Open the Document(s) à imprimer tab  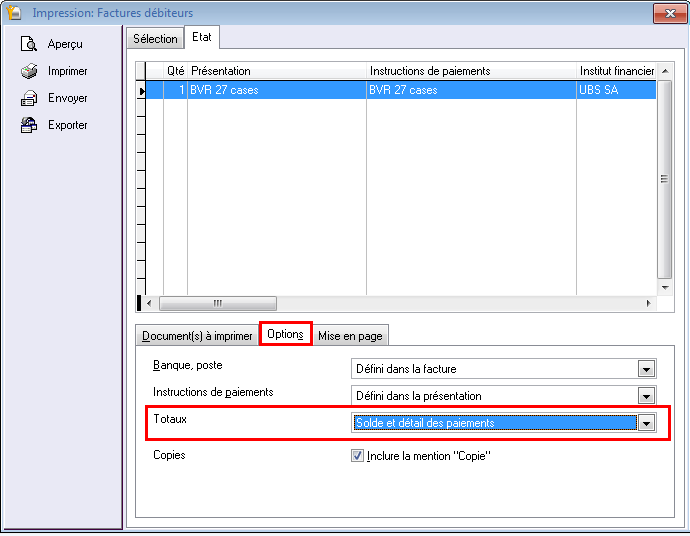click(197, 336)
